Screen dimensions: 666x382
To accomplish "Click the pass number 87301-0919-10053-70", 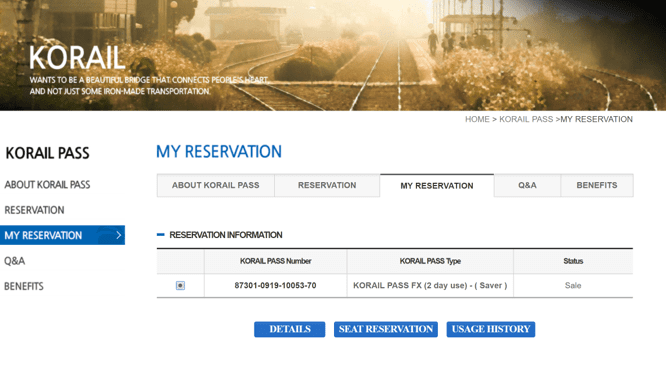I will pos(275,286).
